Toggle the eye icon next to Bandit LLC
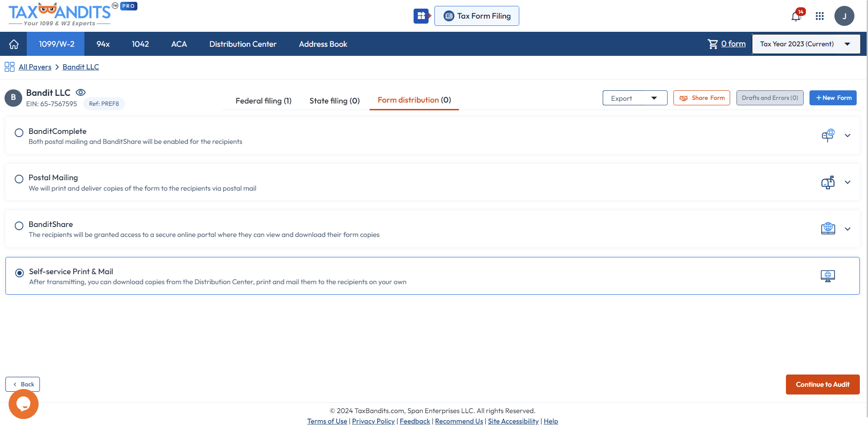This screenshot has width=868, height=429. (81, 93)
